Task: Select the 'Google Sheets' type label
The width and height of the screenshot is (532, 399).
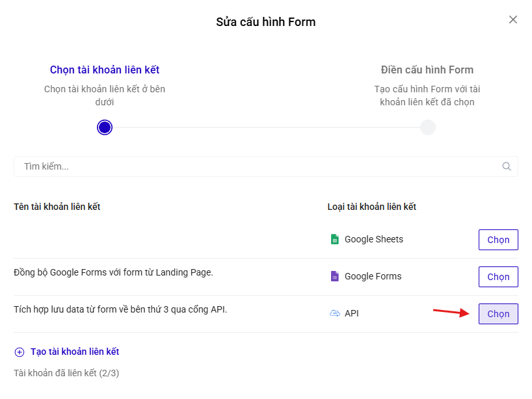Action: 373,239
